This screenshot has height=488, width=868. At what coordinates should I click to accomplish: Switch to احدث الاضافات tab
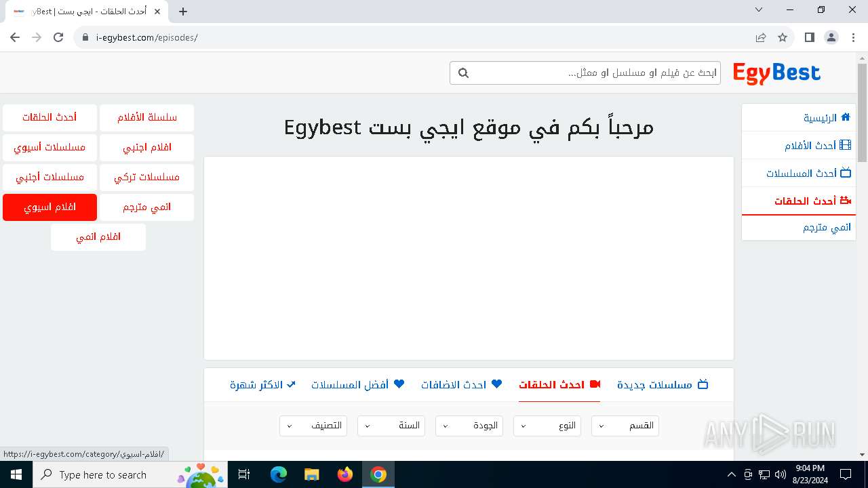462,385
